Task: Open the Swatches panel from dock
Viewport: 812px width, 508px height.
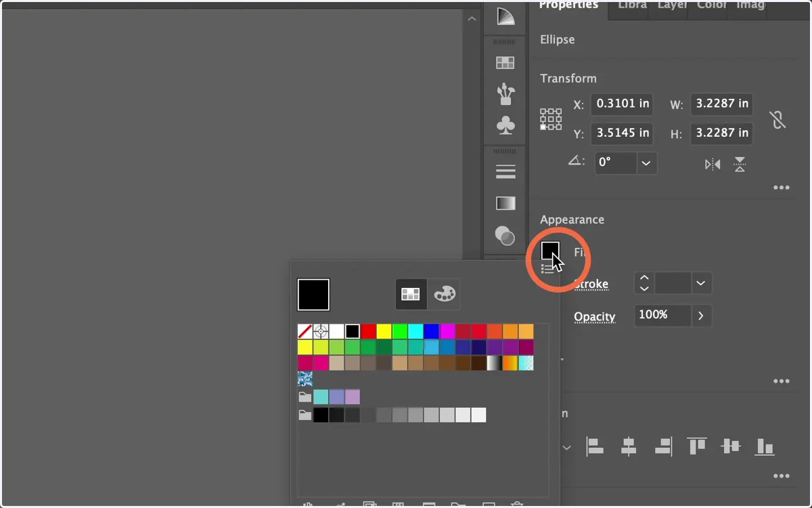Action: (505, 63)
